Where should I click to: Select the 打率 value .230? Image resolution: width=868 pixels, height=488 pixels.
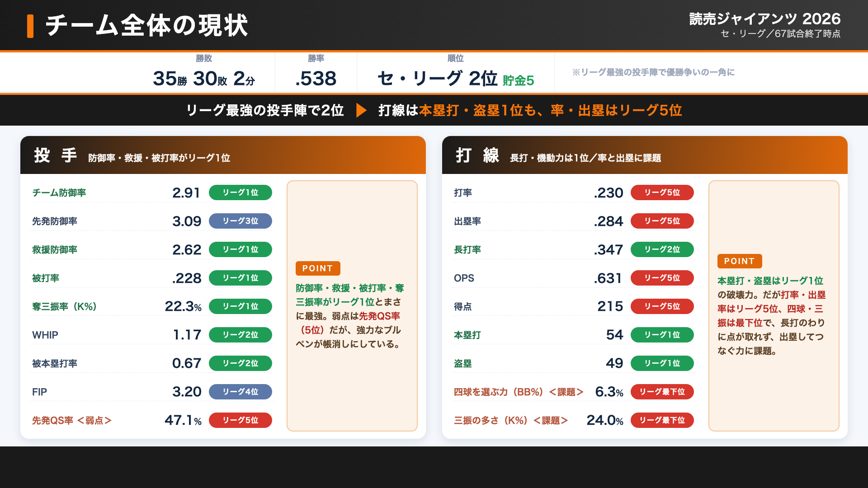coord(609,193)
